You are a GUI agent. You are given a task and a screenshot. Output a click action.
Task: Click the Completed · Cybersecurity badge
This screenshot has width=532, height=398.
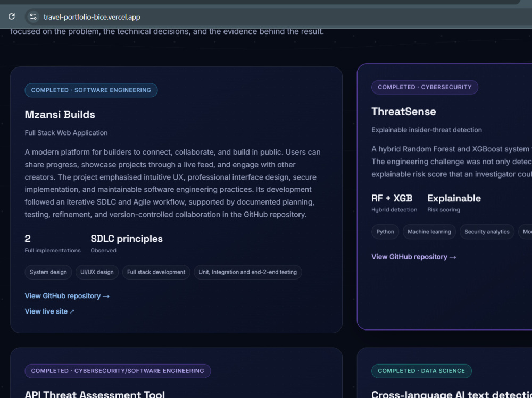(x=425, y=87)
